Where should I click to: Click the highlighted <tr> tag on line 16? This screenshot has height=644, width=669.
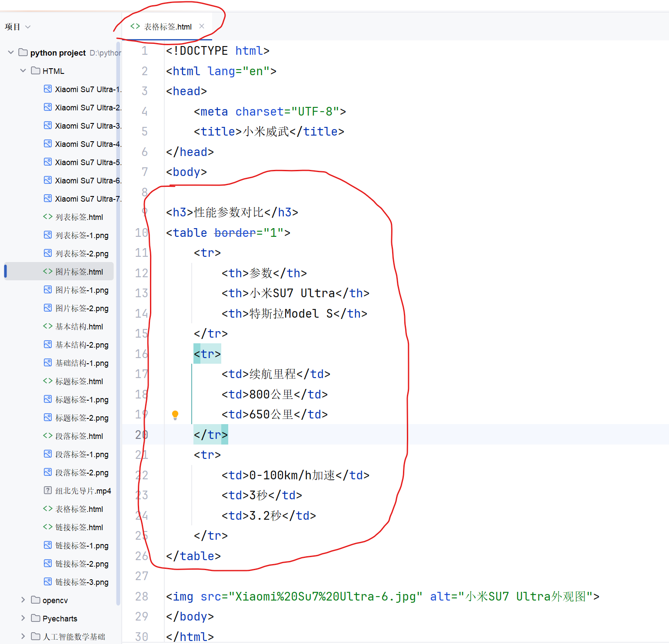tap(207, 354)
